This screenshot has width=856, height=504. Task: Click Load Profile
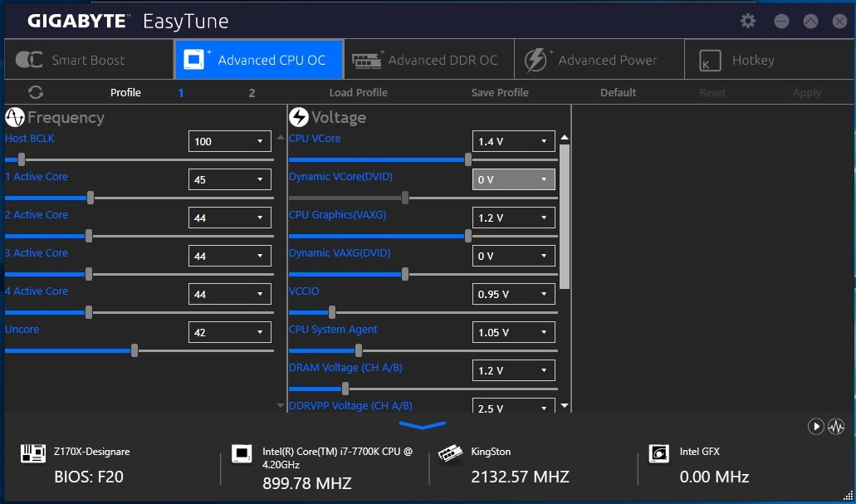pyautogui.click(x=358, y=93)
